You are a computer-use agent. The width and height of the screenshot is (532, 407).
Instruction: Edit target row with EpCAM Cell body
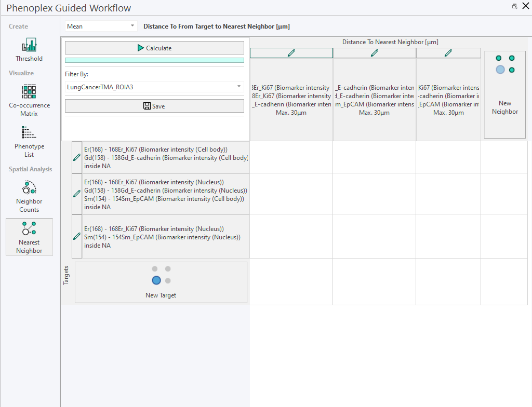point(77,194)
